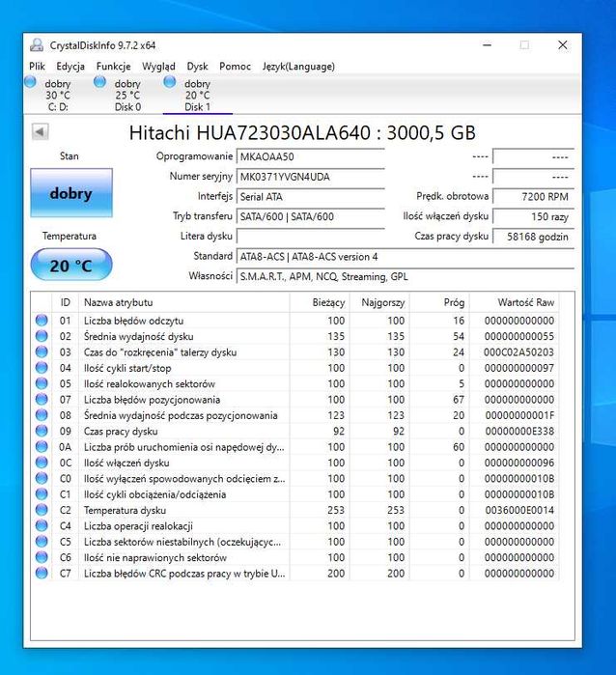Click the blue status orb of Disk 1

(x=170, y=82)
